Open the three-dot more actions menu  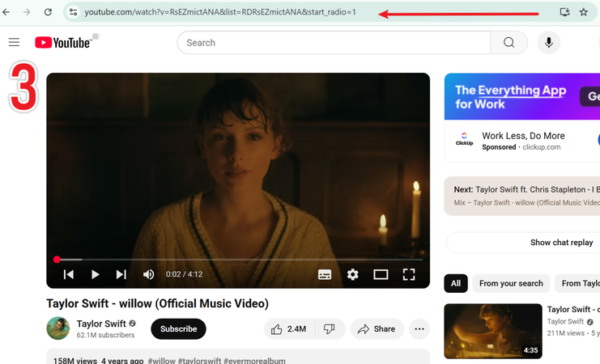[x=419, y=329]
